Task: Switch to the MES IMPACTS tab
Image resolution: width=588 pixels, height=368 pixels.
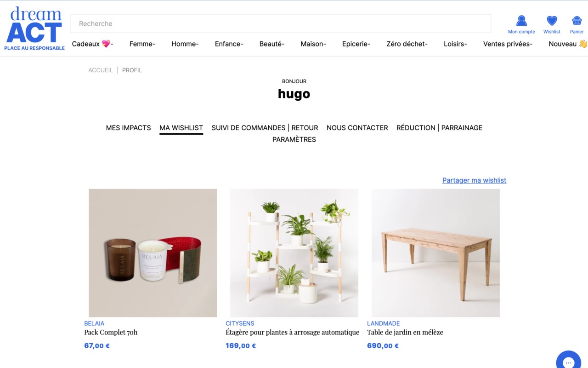Action: (x=128, y=128)
